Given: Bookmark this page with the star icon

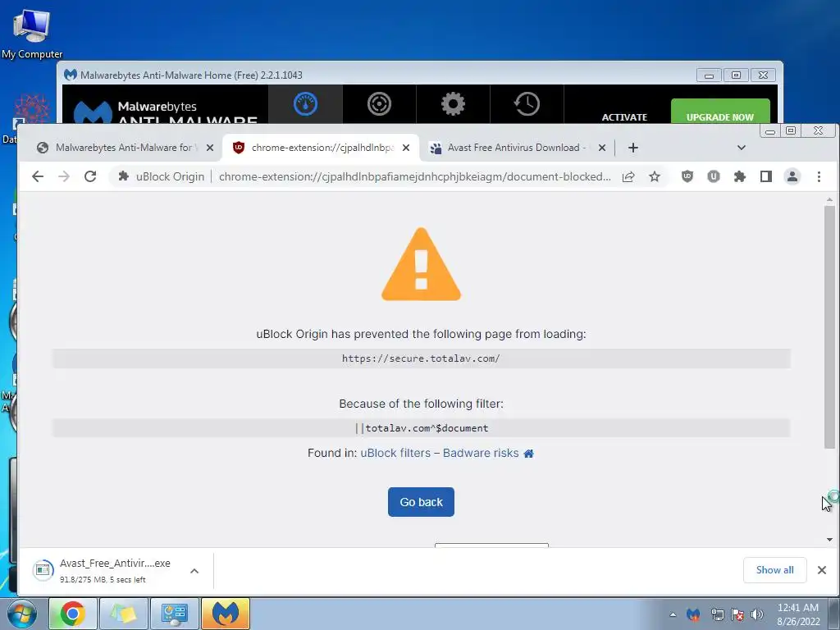Looking at the screenshot, I should tap(655, 176).
